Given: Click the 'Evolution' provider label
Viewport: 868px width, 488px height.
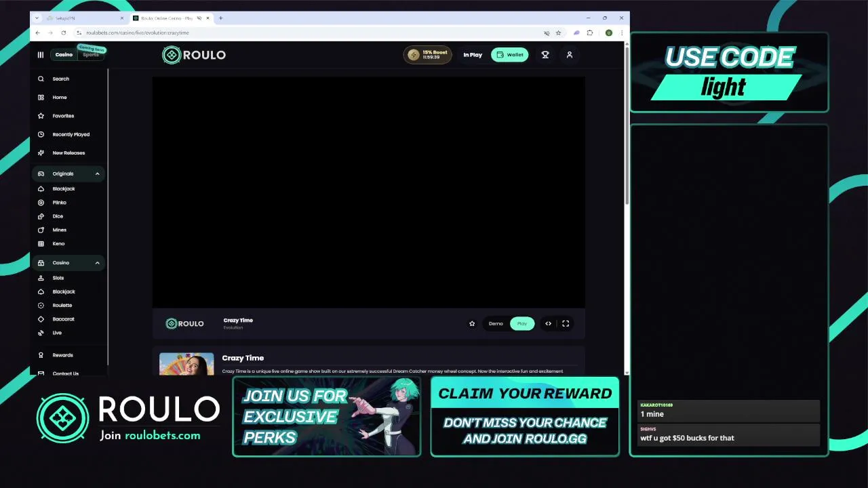Looking at the screenshot, I should 233,328.
